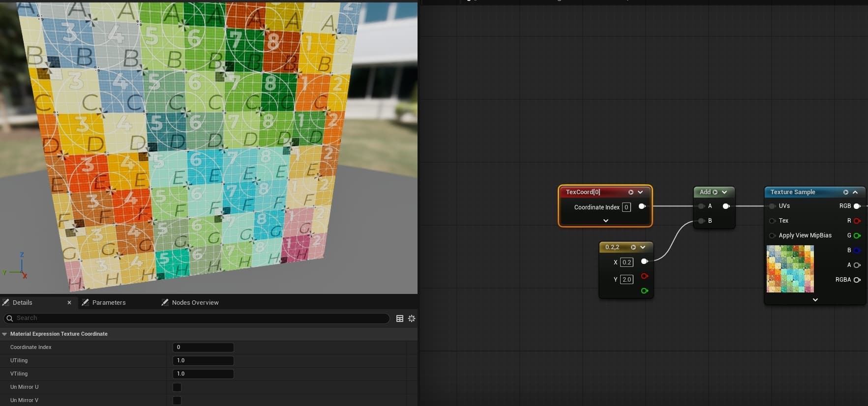Open the Add node header dropdown chevron
The image size is (868, 406).
coord(724,192)
